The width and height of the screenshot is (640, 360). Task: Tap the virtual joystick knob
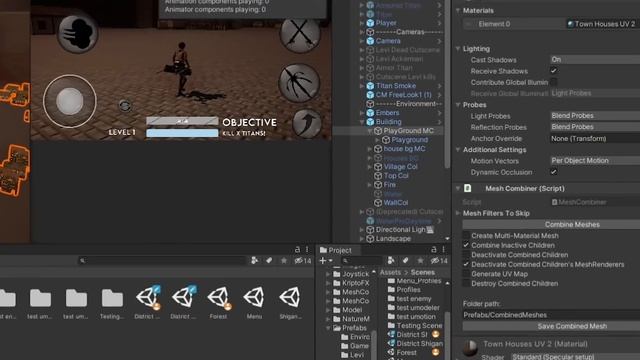(70, 101)
